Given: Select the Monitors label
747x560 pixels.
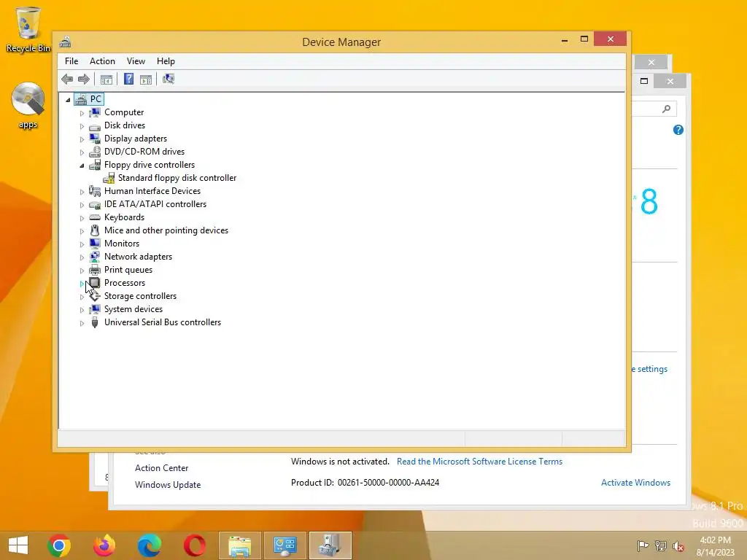Looking at the screenshot, I should tap(122, 244).
